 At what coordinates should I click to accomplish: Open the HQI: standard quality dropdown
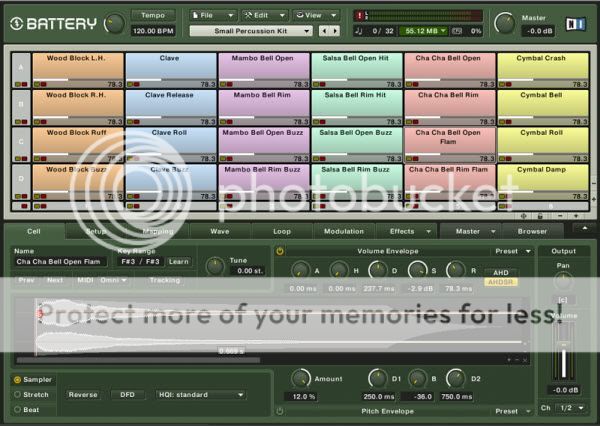(200, 395)
